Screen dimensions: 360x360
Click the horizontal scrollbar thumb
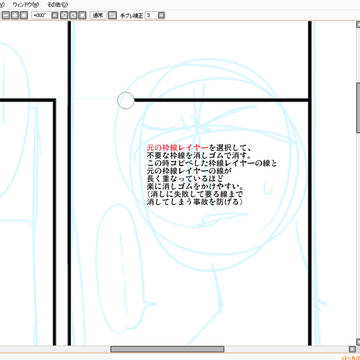point(167,349)
